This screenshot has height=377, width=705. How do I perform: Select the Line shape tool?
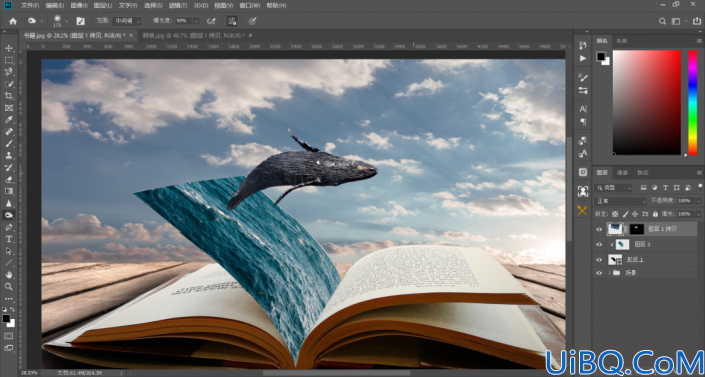coord(9,263)
